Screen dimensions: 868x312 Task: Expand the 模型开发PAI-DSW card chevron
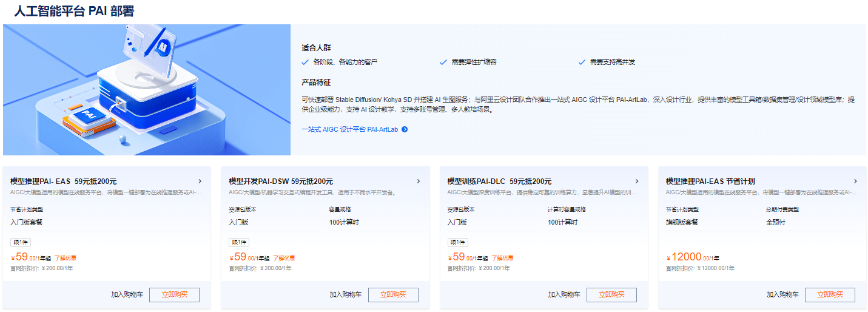pos(419,181)
